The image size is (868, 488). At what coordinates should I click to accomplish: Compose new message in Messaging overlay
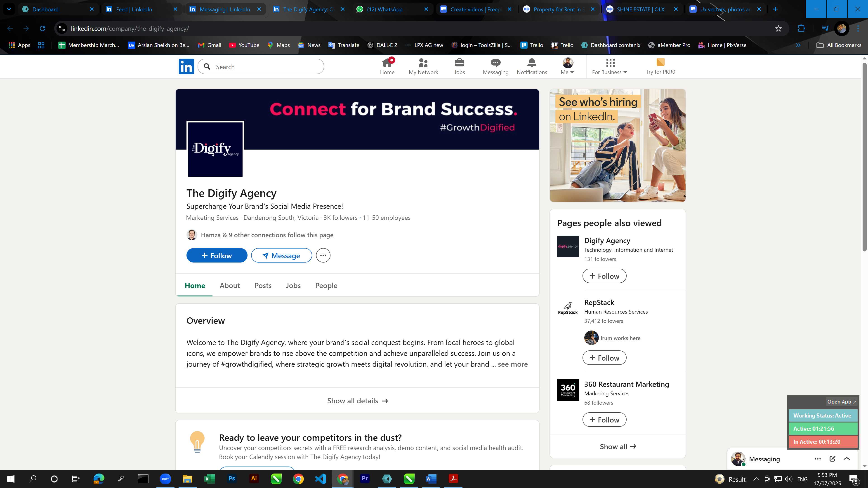832,459
